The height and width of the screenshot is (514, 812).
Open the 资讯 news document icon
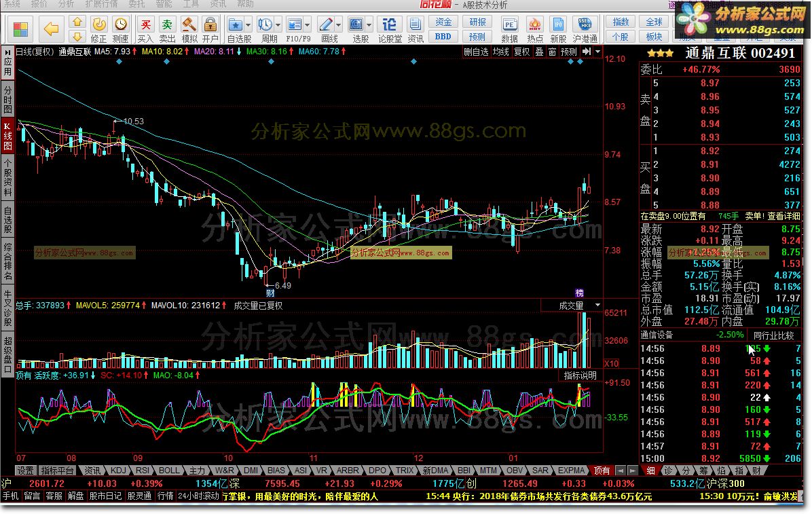click(415, 29)
